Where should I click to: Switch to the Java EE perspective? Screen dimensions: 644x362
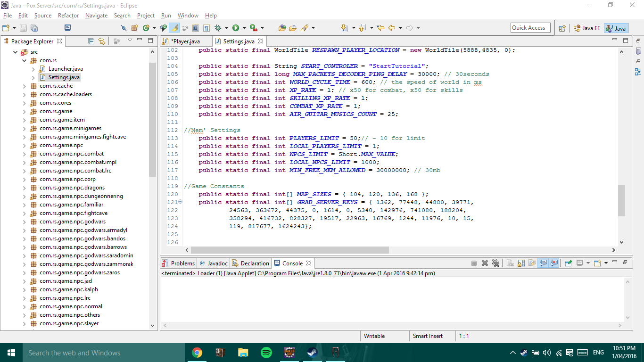586,28
